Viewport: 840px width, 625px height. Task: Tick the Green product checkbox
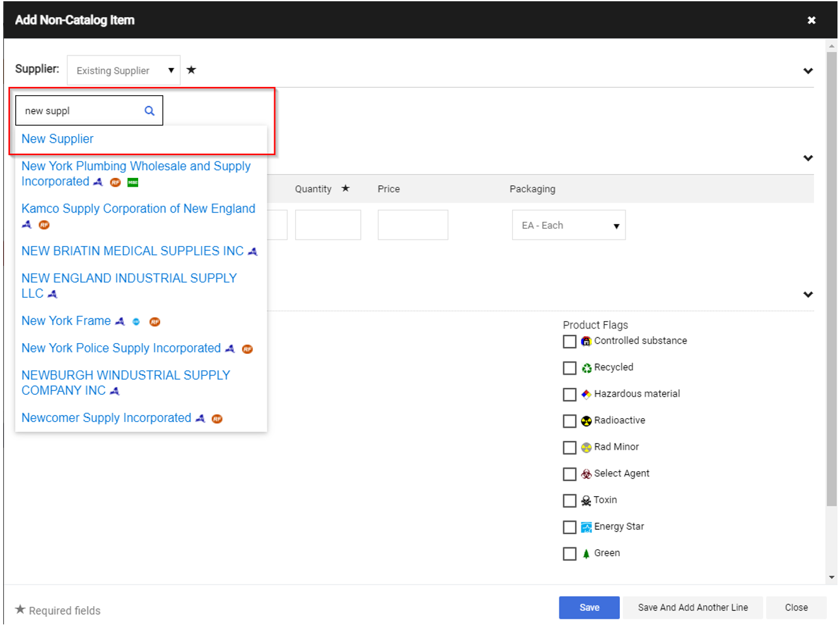click(569, 554)
